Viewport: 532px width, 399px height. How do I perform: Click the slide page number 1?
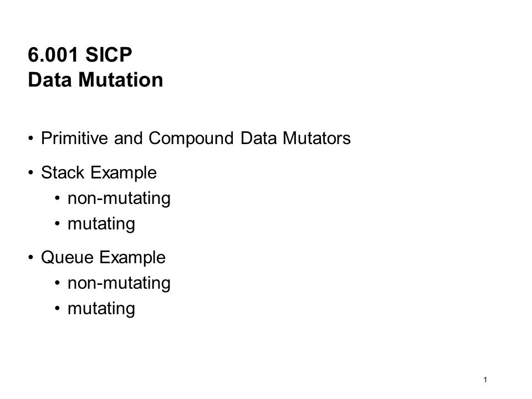485,380
